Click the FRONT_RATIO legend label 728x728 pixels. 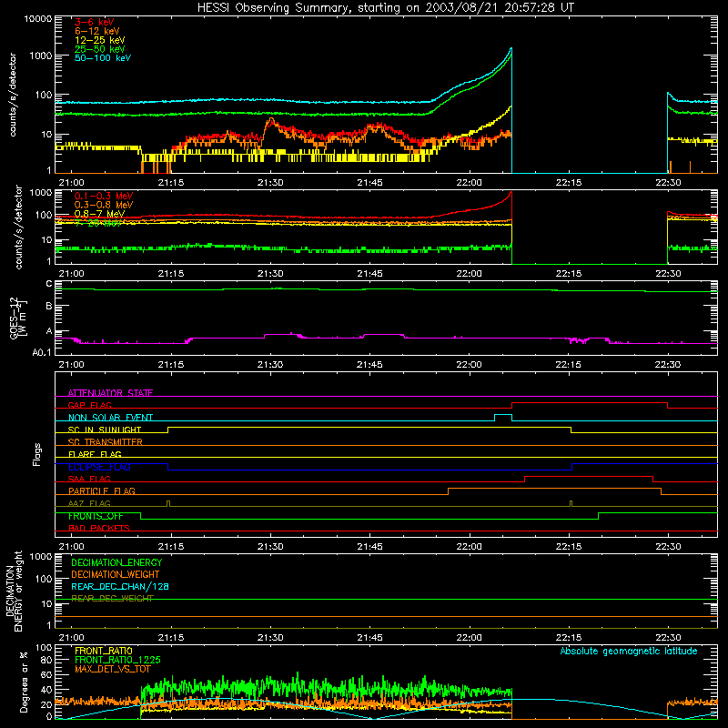104,651
